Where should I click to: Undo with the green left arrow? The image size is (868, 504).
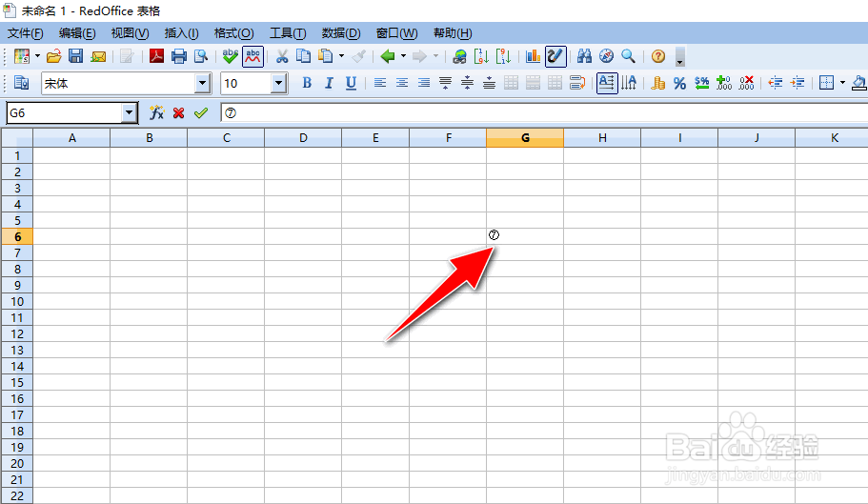tap(388, 56)
